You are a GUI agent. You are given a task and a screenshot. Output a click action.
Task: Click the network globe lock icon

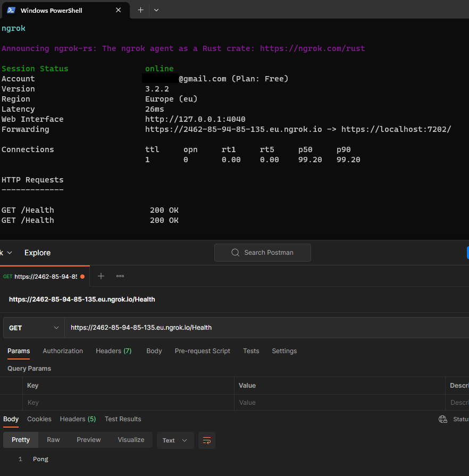pos(443,419)
